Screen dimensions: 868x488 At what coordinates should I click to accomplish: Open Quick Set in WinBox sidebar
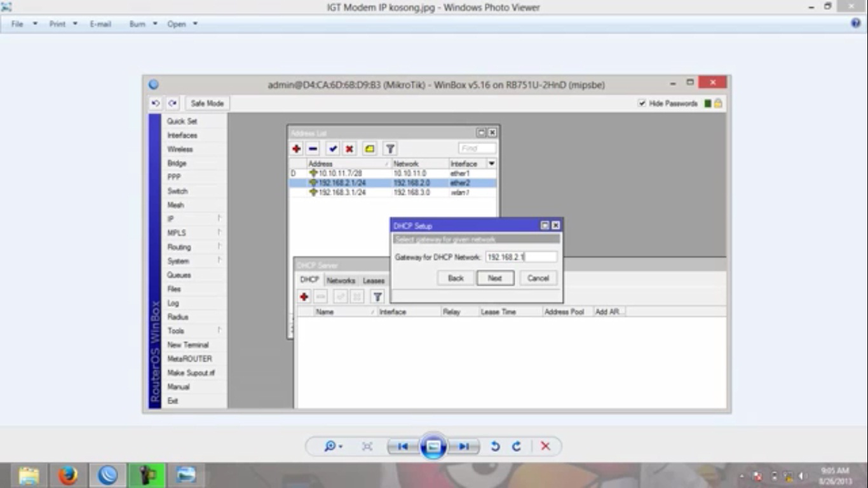[x=194, y=121]
